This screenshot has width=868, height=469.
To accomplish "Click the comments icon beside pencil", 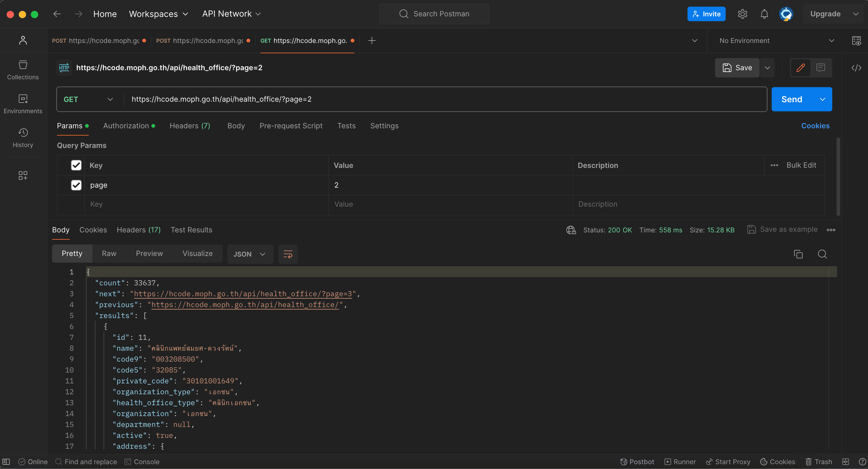I will coord(820,68).
